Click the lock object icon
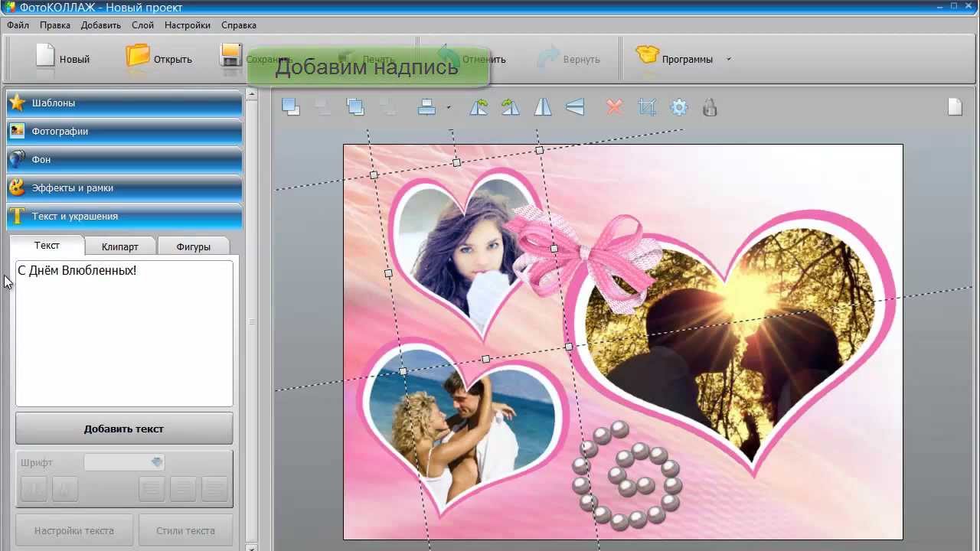The width and height of the screenshot is (980, 551). pos(710,107)
